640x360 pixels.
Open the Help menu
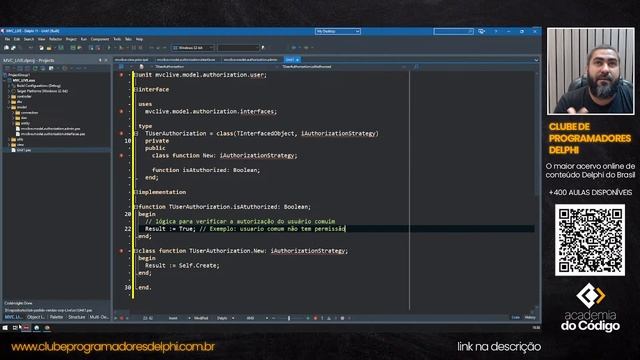pyautogui.click(x=140, y=39)
